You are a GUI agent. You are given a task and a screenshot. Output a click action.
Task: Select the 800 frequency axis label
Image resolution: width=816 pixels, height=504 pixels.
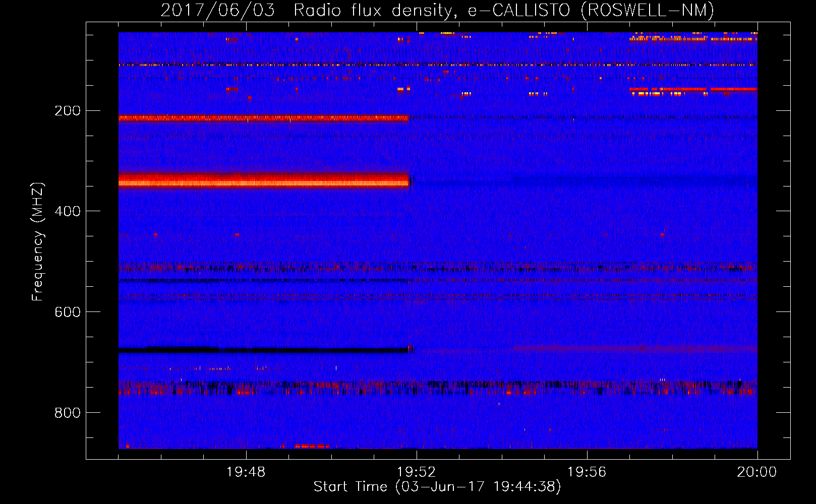tap(68, 413)
